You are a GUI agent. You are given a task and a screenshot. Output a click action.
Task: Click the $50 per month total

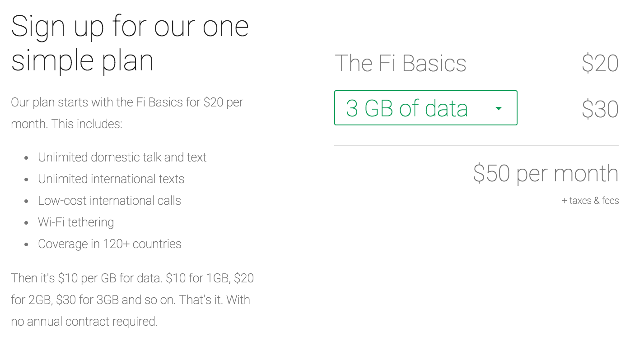(x=546, y=174)
